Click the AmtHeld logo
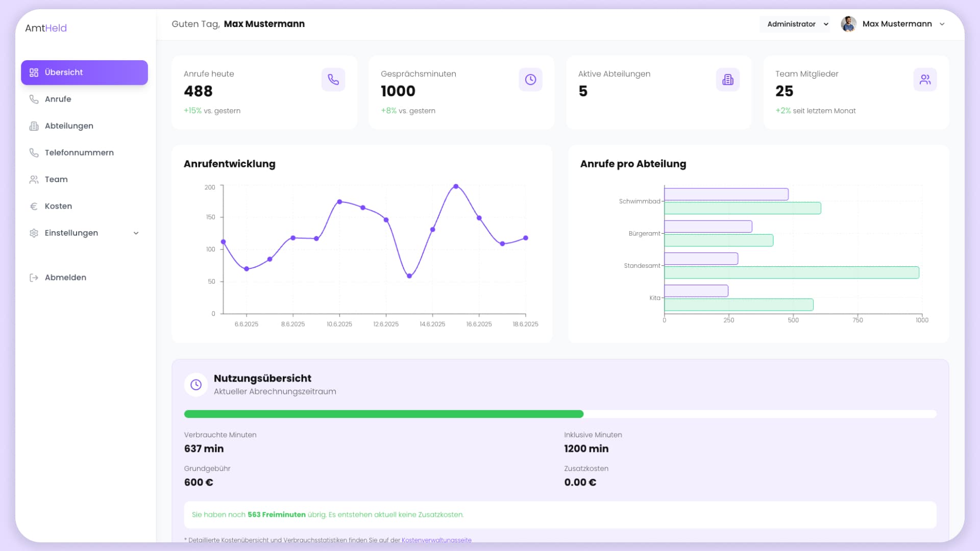Image resolution: width=980 pixels, height=551 pixels. pos(46,28)
